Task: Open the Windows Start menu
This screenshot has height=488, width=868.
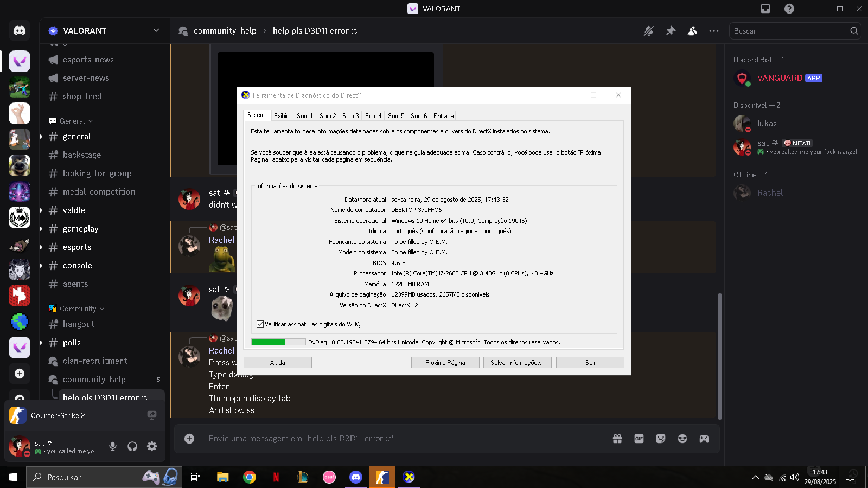Action: 13,477
